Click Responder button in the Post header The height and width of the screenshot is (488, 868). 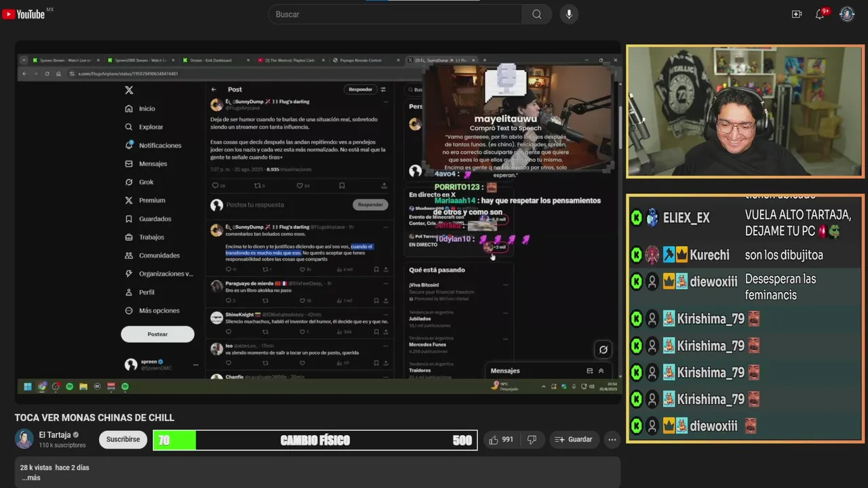pyautogui.click(x=360, y=89)
